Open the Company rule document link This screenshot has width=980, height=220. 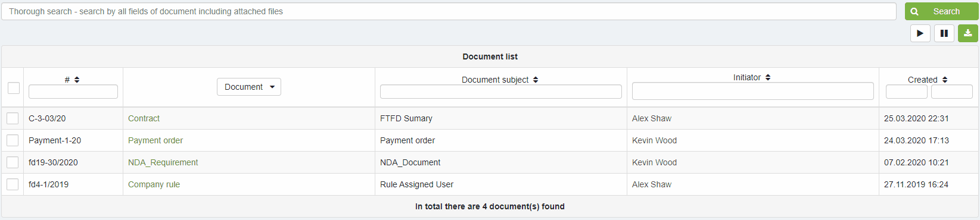[x=154, y=184]
